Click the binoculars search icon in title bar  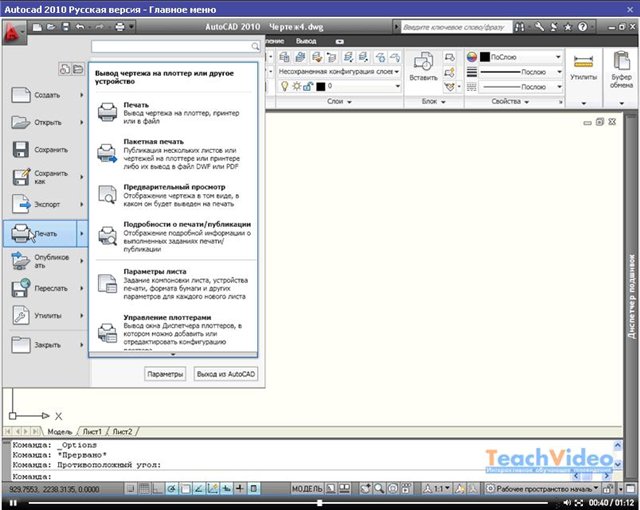click(x=520, y=27)
